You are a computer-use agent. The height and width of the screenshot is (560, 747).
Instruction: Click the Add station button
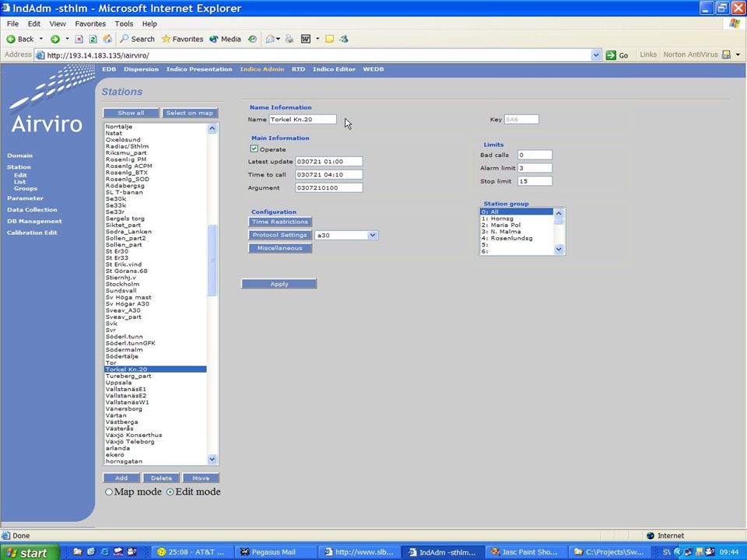click(121, 478)
